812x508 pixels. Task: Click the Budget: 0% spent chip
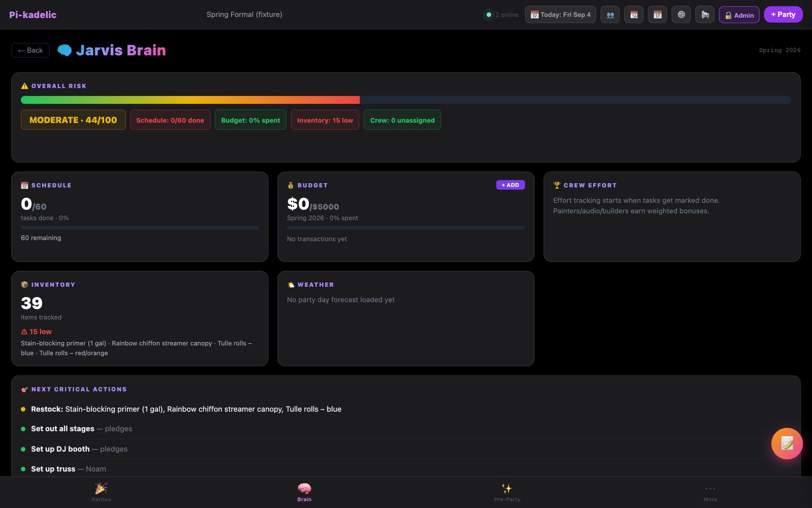tap(250, 120)
